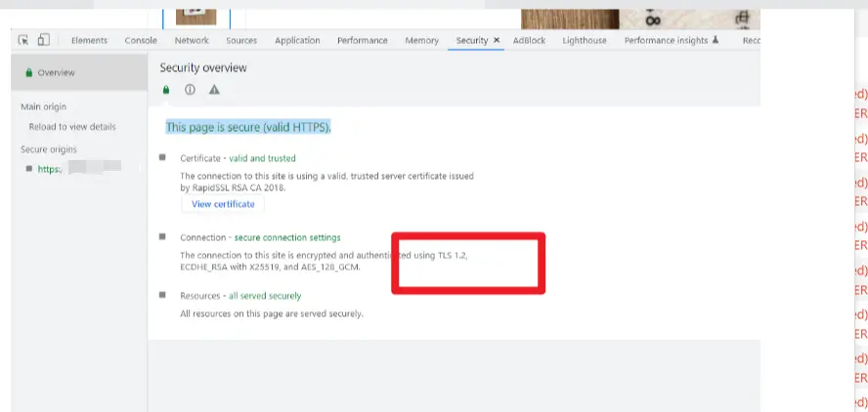Click the lock icon beside Overview
Image resolution: width=868 pixels, height=412 pixels.
pos(29,72)
